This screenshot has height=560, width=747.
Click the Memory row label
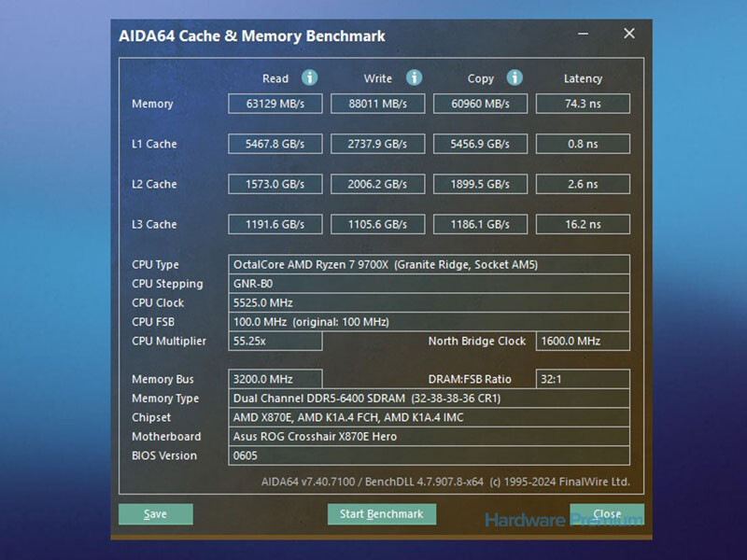152,104
